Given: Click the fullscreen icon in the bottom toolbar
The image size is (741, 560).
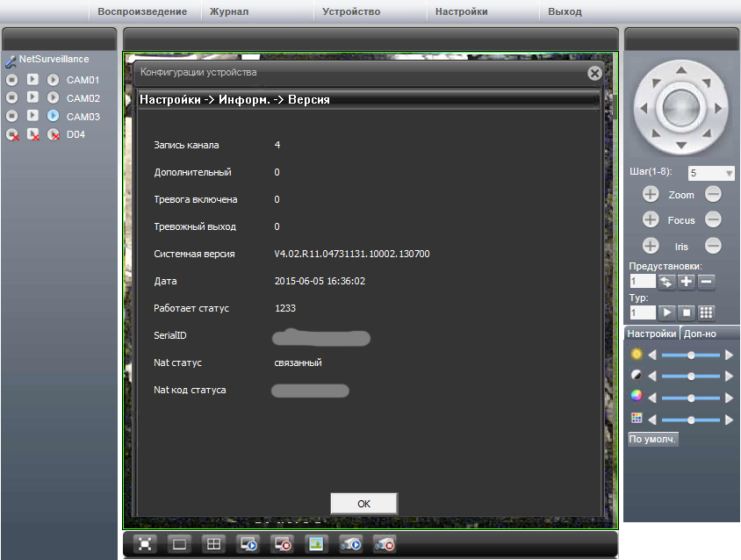Looking at the screenshot, I should tap(145, 544).
